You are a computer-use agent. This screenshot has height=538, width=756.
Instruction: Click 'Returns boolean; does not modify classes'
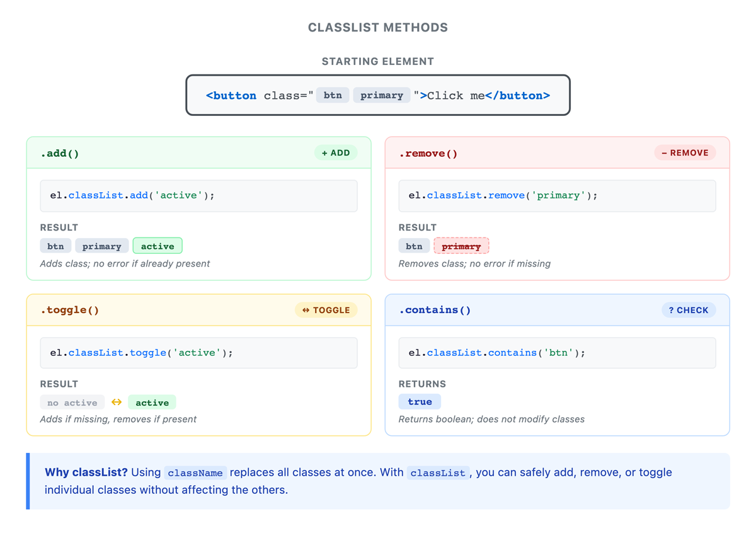pyautogui.click(x=491, y=419)
